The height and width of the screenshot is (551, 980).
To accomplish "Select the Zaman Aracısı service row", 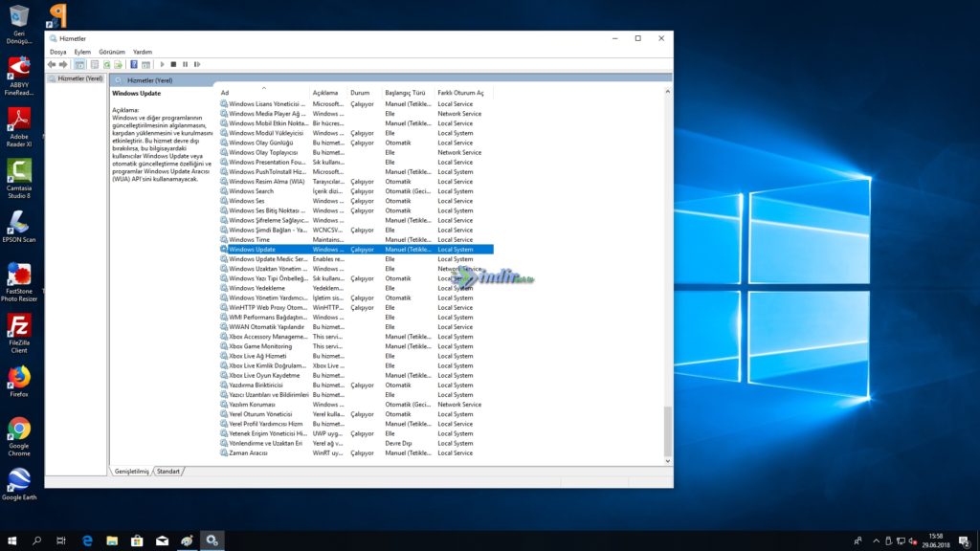I will [x=356, y=452].
